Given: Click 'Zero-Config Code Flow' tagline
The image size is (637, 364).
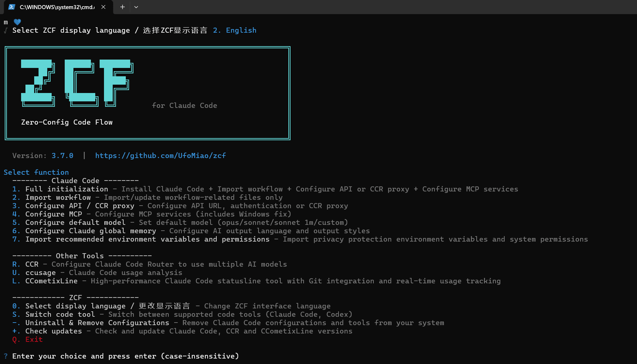Looking at the screenshot, I should pos(67,122).
